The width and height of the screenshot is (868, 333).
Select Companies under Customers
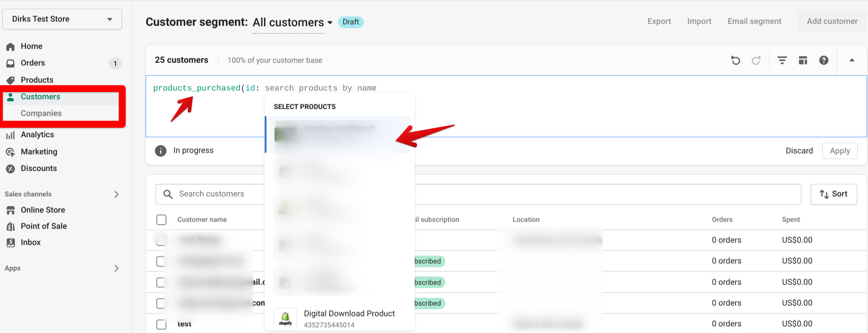pyautogui.click(x=41, y=113)
